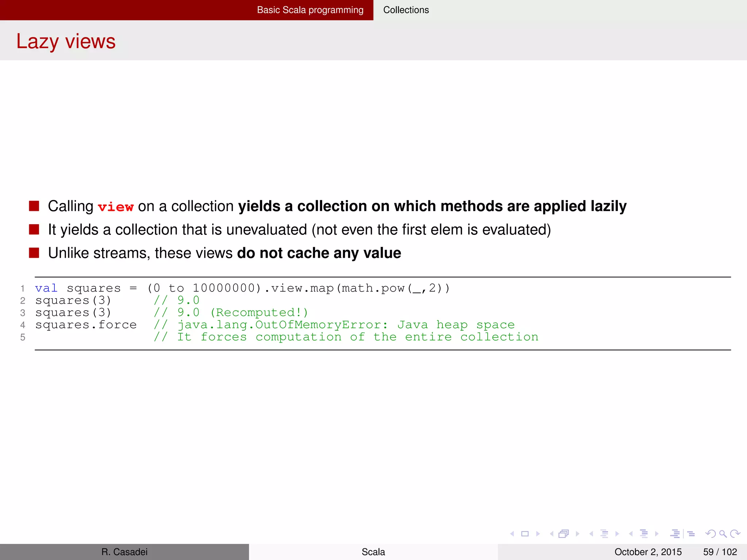Image resolution: width=747 pixels, height=560 pixels.
Task: Click the OutOfMemoryError comment text
Action: point(346,325)
